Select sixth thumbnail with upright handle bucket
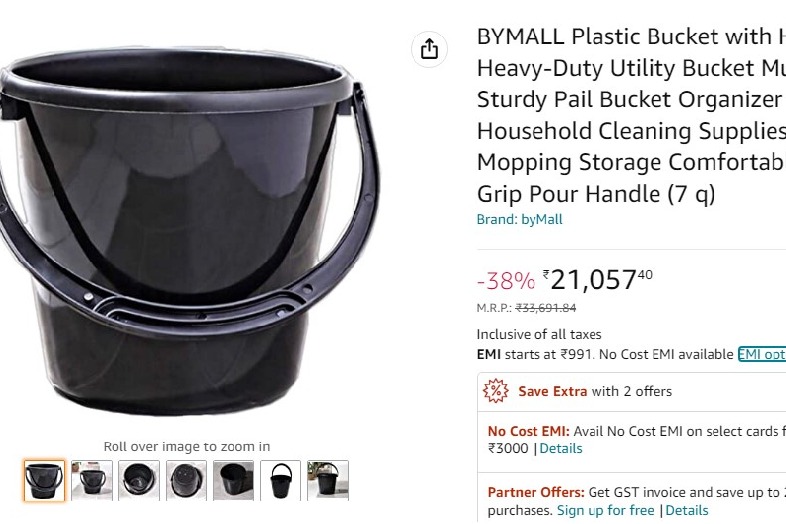 click(x=280, y=480)
